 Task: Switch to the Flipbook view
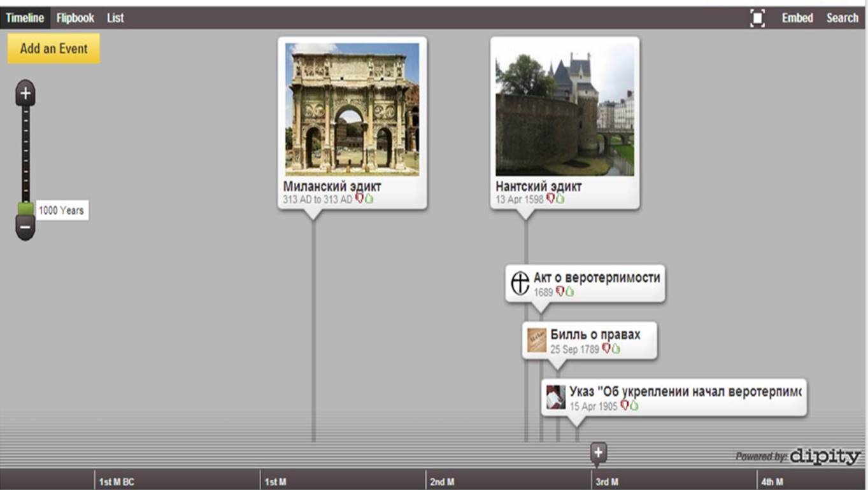pyautogui.click(x=75, y=18)
